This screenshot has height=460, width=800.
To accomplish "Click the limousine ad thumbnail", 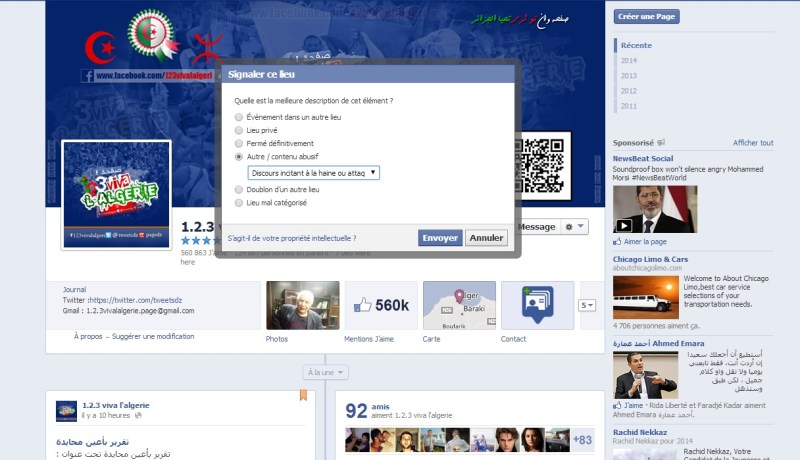I will tap(646, 297).
